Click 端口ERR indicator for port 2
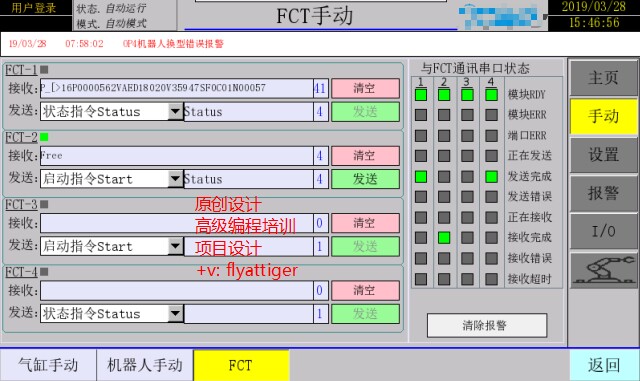 (444, 135)
